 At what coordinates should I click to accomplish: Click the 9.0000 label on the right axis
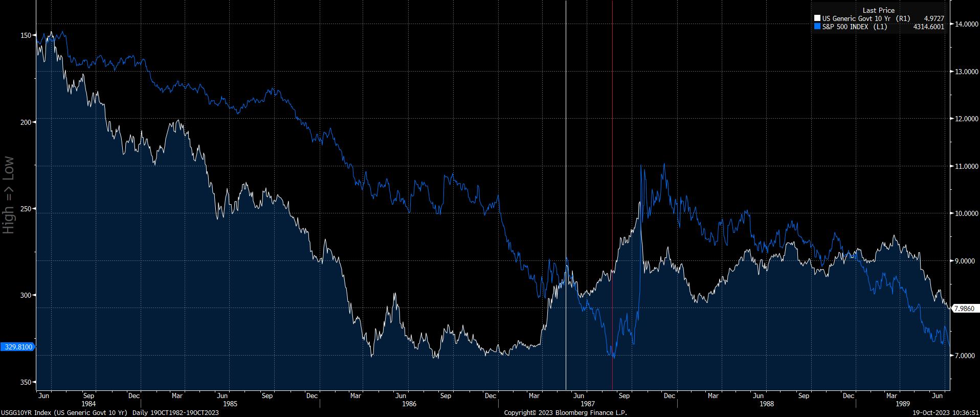(966, 261)
